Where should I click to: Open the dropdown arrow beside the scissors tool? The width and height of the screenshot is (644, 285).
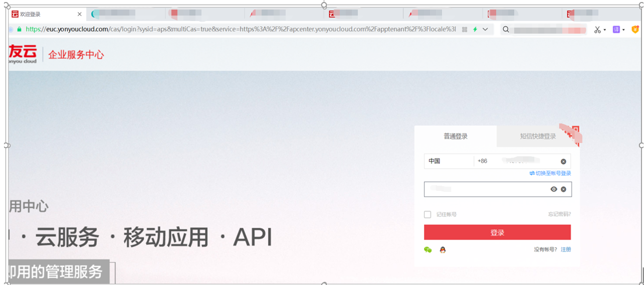(605, 30)
